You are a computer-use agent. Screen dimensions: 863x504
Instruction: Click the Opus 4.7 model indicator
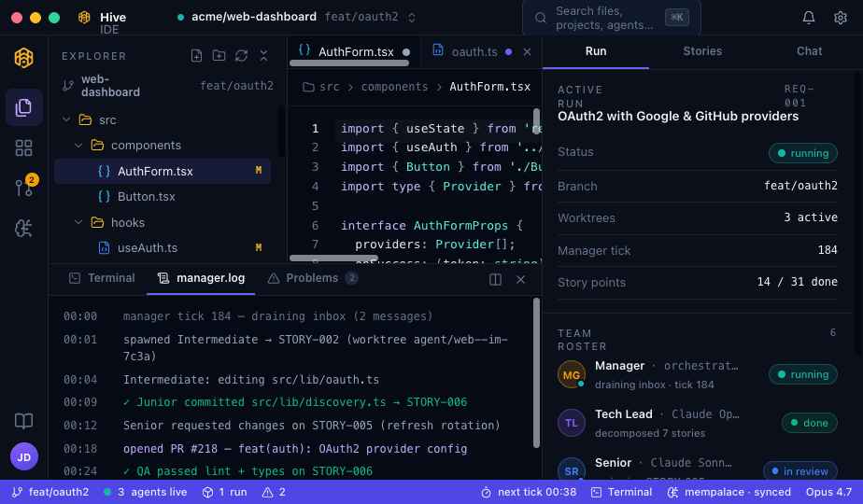tap(828, 492)
